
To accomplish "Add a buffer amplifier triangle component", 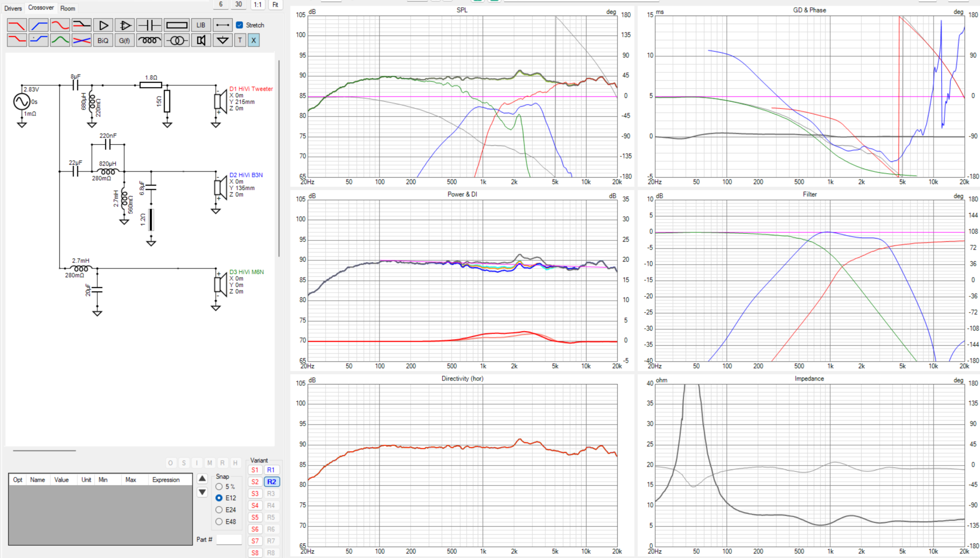I will point(103,25).
